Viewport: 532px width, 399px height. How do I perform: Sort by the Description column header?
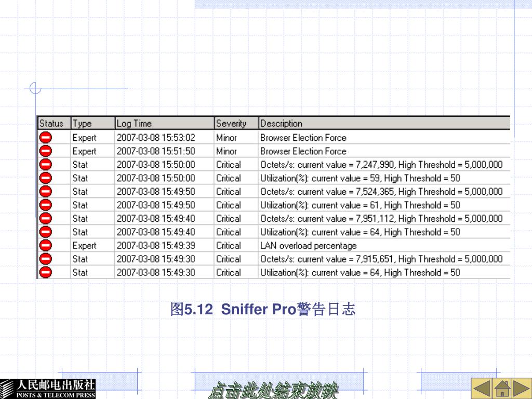tap(384, 124)
